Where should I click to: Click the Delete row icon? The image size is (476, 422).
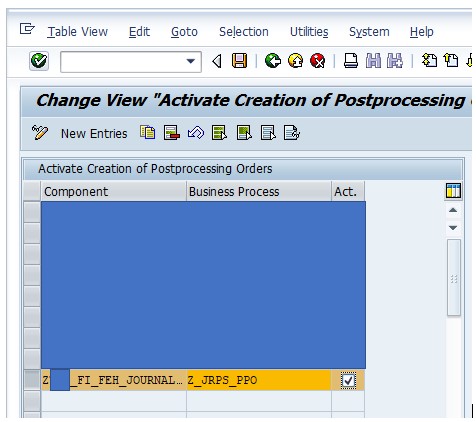point(172,133)
